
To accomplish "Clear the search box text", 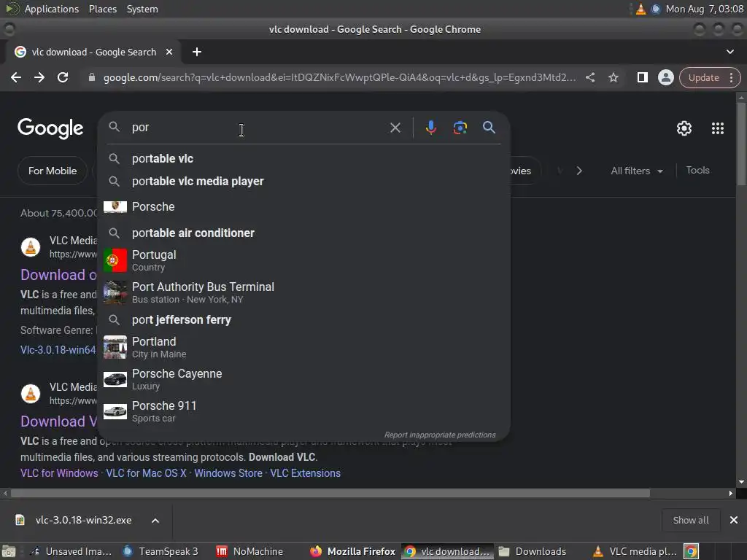I will 395,128.
